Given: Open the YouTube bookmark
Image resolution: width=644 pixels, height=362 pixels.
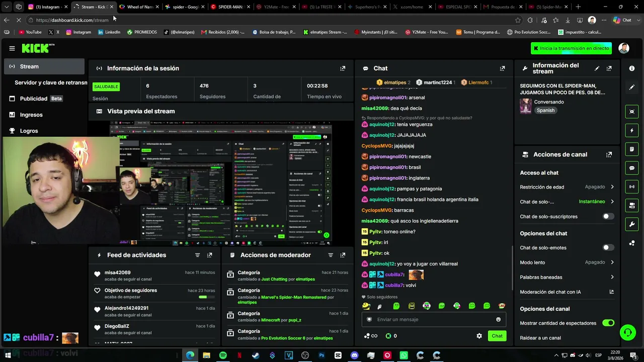Looking at the screenshot, I should click(x=30, y=32).
